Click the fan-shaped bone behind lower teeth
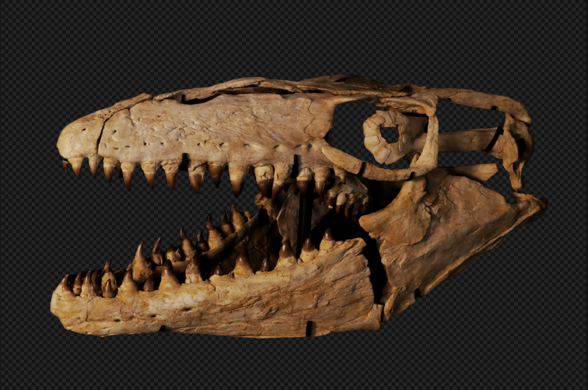The width and height of the screenshot is (588, 390). tap(398, 219)
